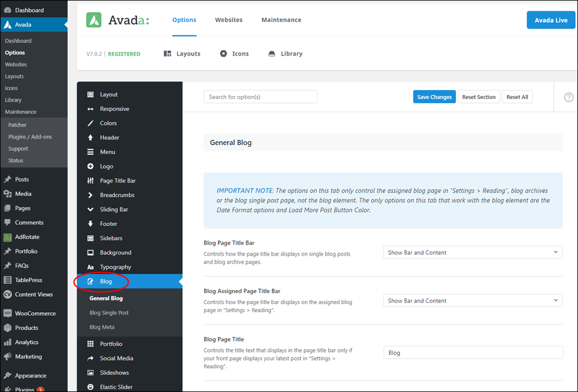Screen dimensions: 578x392
Task: Click the Breadcrumbs chevron icon
Action: pos(90,195)
